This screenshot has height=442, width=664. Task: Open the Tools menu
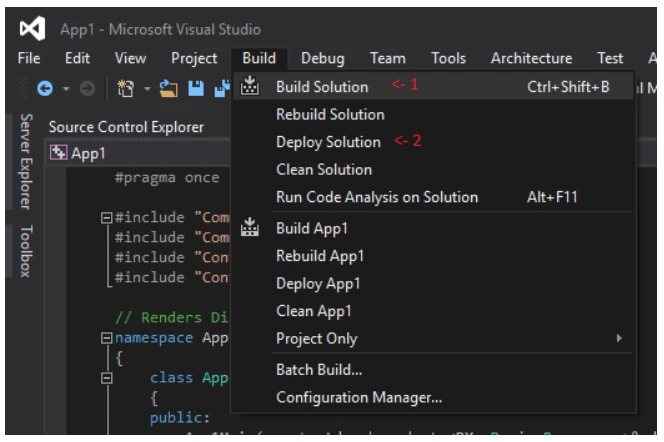tap(448, 58)
